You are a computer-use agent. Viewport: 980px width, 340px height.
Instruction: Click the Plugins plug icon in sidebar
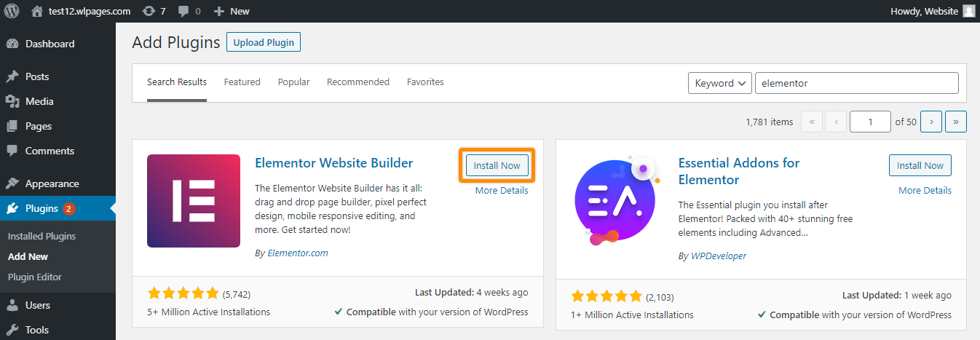(12, 208)
